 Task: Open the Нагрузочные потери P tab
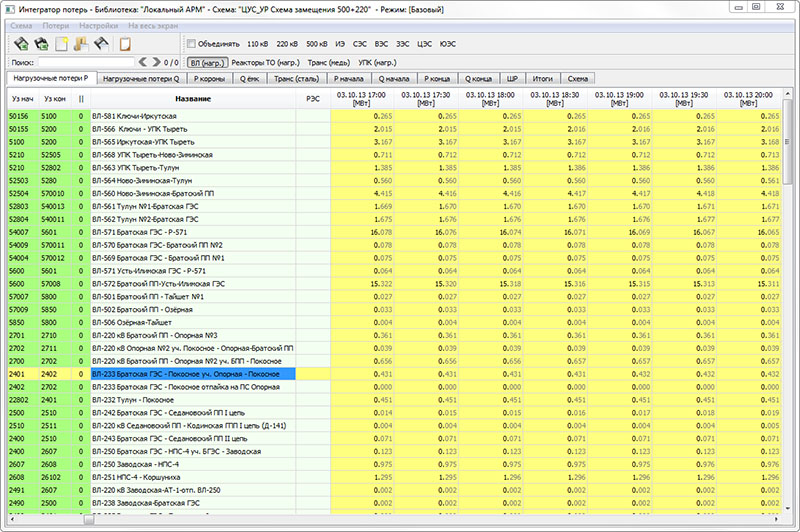tap(51, 78)
